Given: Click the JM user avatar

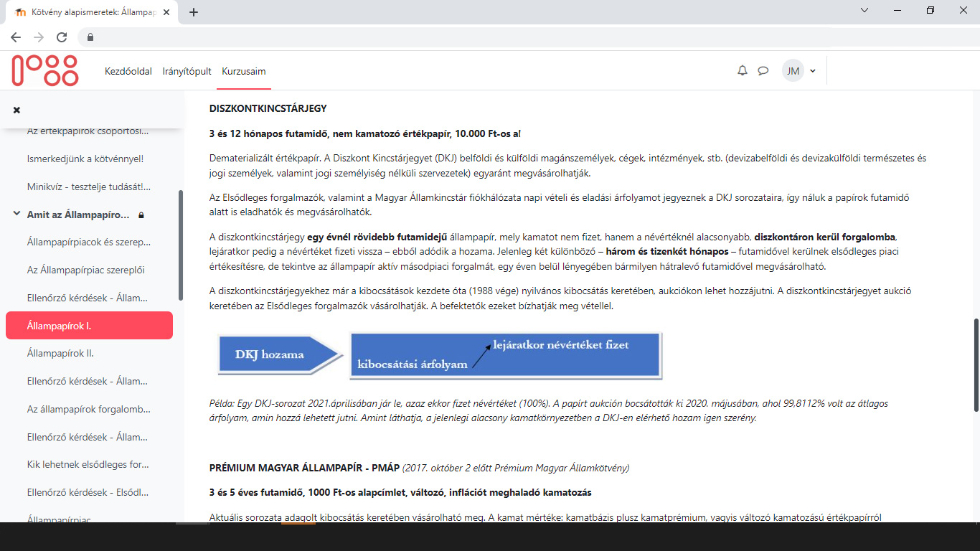Looking at the screenshot, I should coord(793,71).
